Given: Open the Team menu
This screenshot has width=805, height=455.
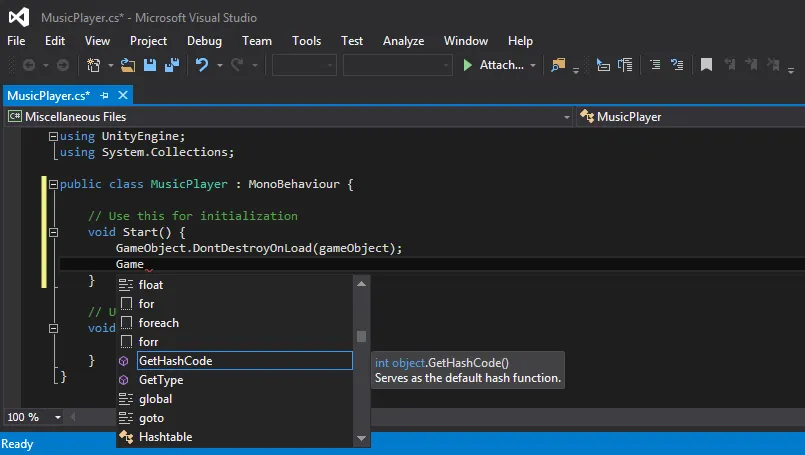Looking at the screenshot, I should pyautogui.click(x=257, y=41).
